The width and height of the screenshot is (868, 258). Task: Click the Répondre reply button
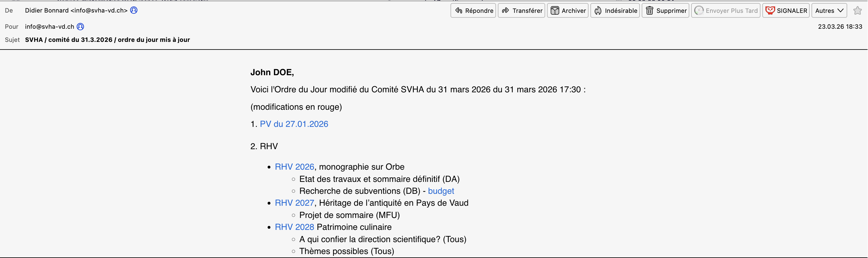[473, 10]
